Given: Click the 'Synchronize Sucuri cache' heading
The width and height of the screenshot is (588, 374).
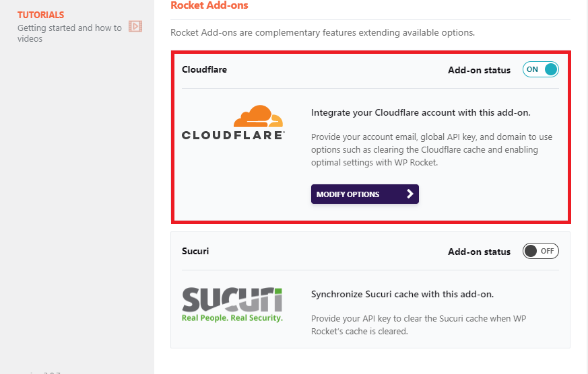Looking at the screenshot, I should [402, 294].
